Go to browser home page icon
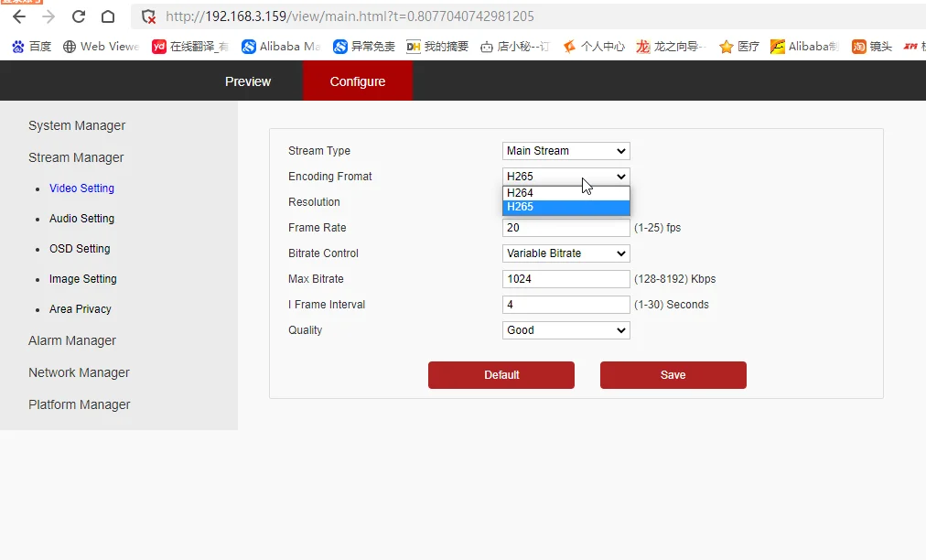Image resolution: width=926 pixels, height=560 pixels. [108, 16]
